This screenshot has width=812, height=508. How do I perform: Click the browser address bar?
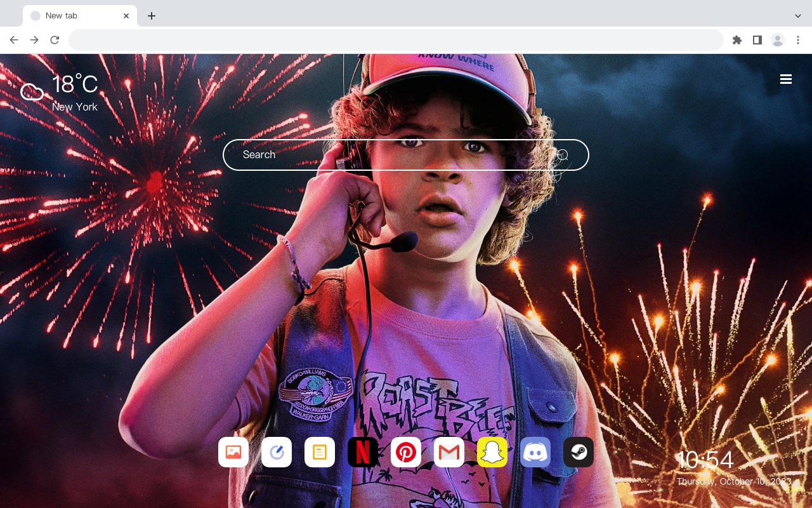pyautogui.click(x=396, y=40)
